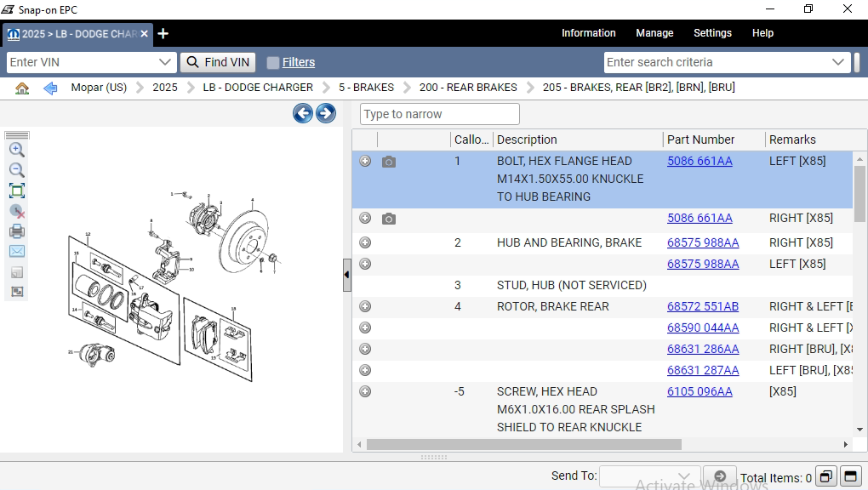Click the panel layout icon at bottom right
The height and width of the screenshot is (490, 868).
tap(851, 476)
